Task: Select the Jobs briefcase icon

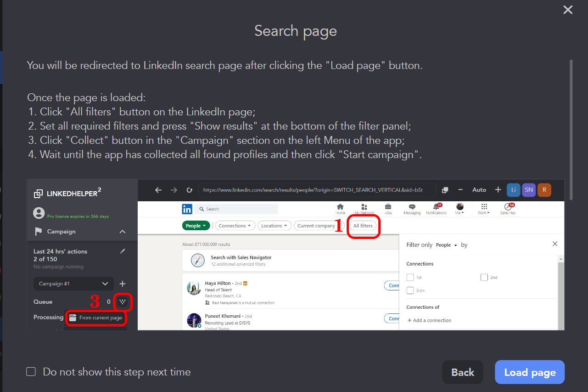Action: coord(388,208)
